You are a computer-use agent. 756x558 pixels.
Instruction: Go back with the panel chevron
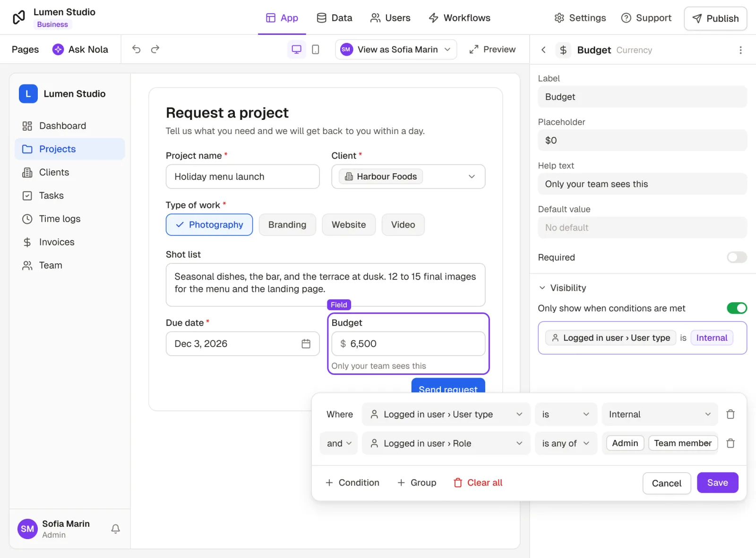pos(543,50)
